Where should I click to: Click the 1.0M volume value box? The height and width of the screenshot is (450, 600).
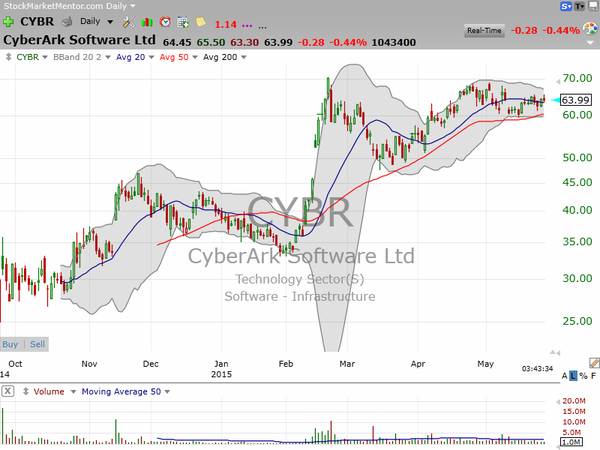tap(571, 442)
